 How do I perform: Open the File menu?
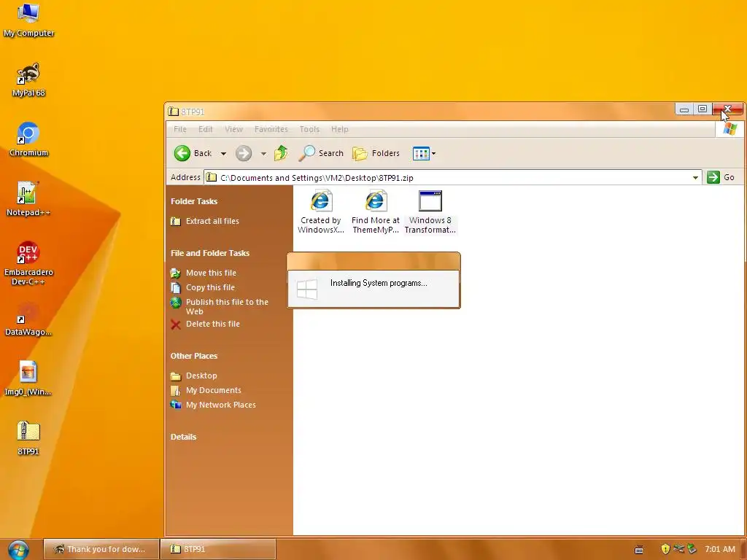click(x=180, y=129)
